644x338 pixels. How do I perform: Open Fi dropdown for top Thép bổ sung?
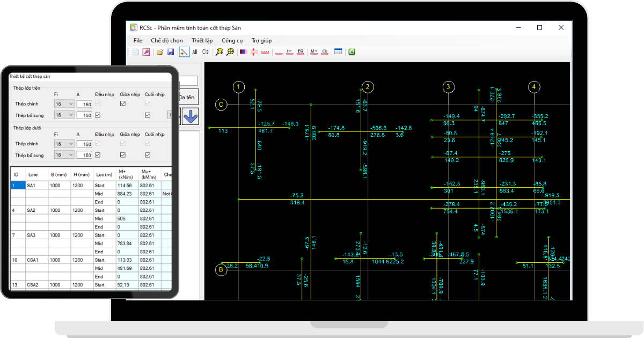coord(71,115)
